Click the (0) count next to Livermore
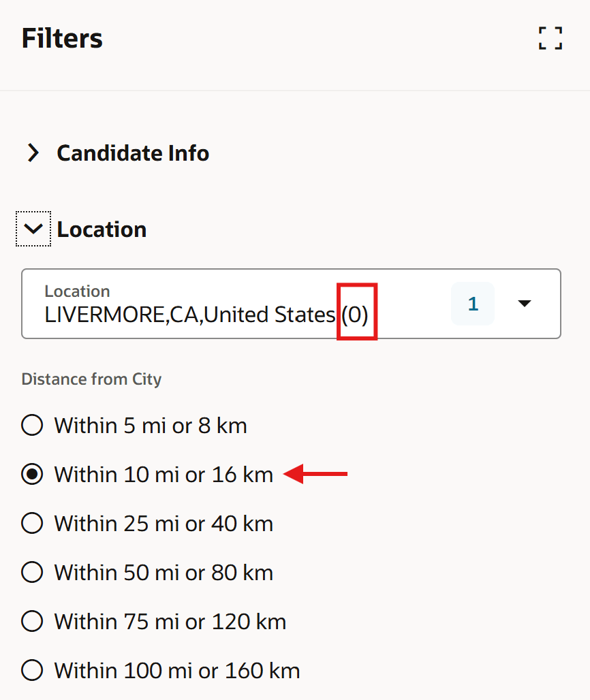This screenshot has height=700, width=590. [x=356, y=312]
